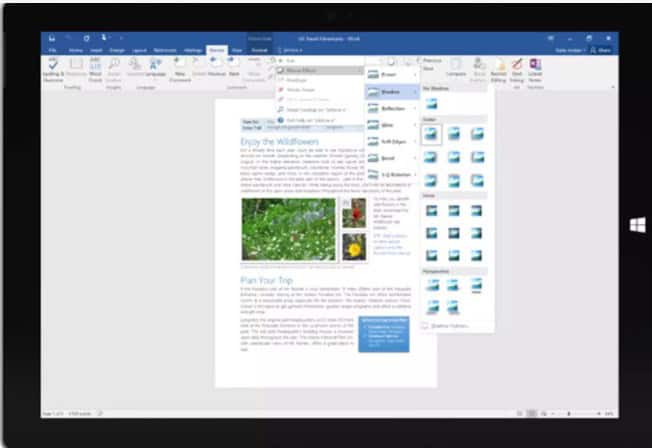Click the Word Count icon in the ribbon

point(95,70)
